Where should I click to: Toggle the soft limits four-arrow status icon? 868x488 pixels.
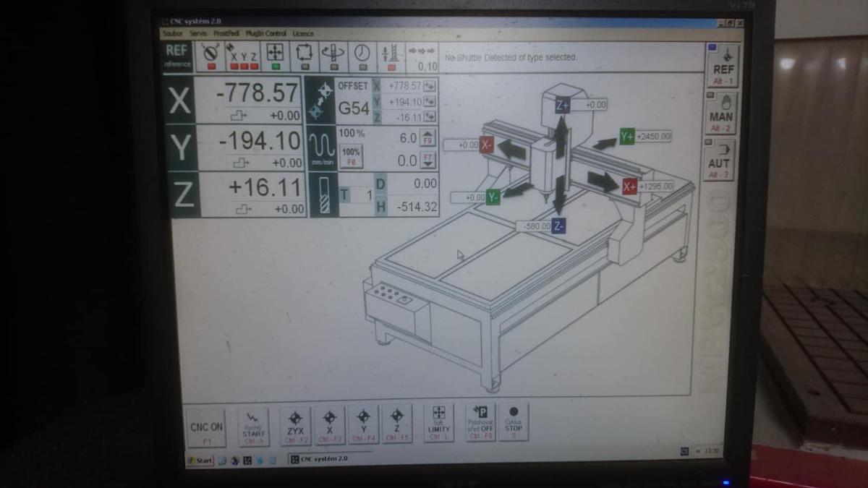coord(275,56)
